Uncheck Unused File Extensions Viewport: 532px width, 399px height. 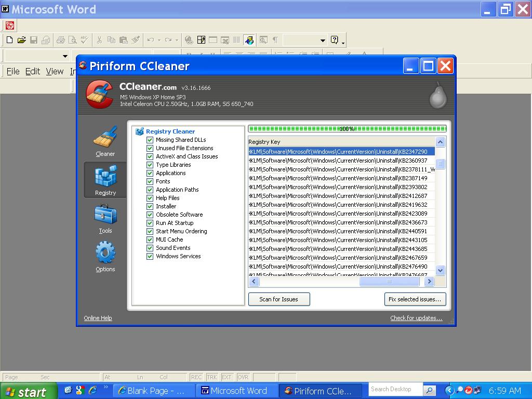(150, 148)
